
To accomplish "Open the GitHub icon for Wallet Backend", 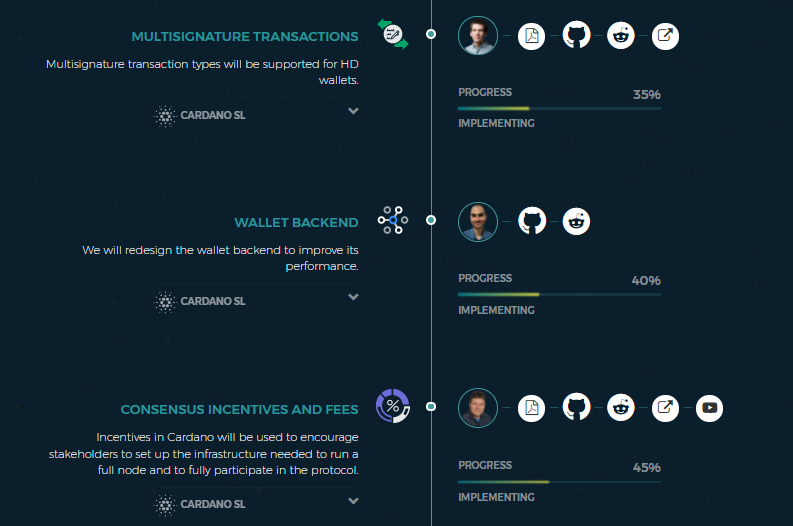I will coord(532,221).
